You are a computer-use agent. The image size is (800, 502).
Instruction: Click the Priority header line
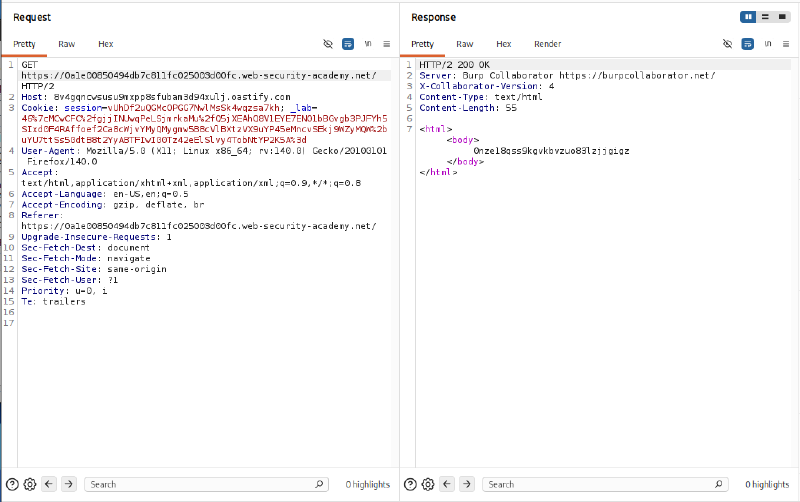[64, 291]
